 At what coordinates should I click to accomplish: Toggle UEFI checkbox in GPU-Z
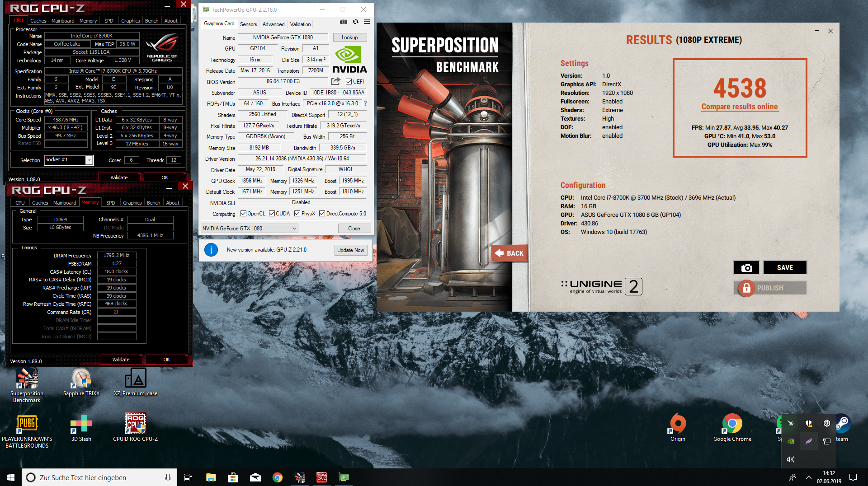(x=349, y=82)
